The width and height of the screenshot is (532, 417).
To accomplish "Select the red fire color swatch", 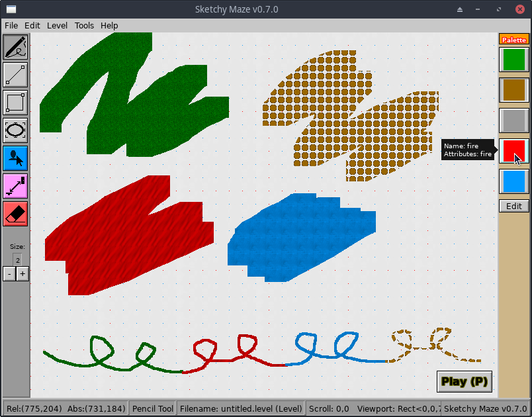I will pos(513,151).
